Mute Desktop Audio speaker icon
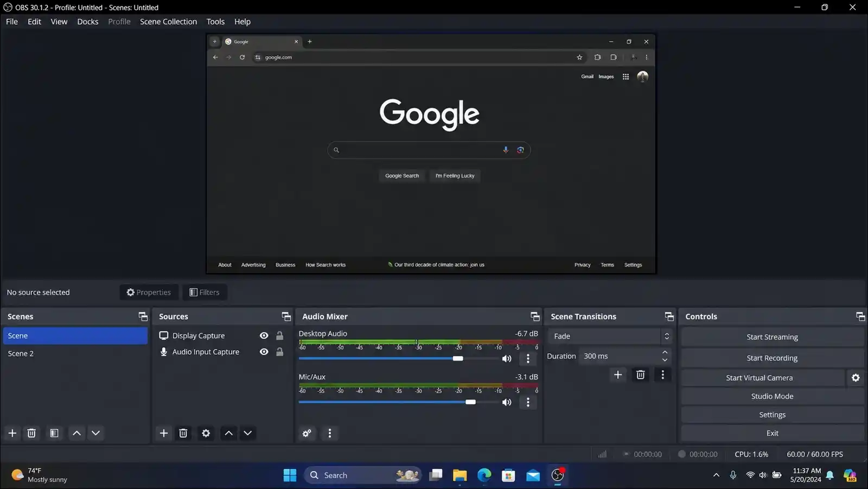The width and height of the screenshot is (868, 489). 507,359
